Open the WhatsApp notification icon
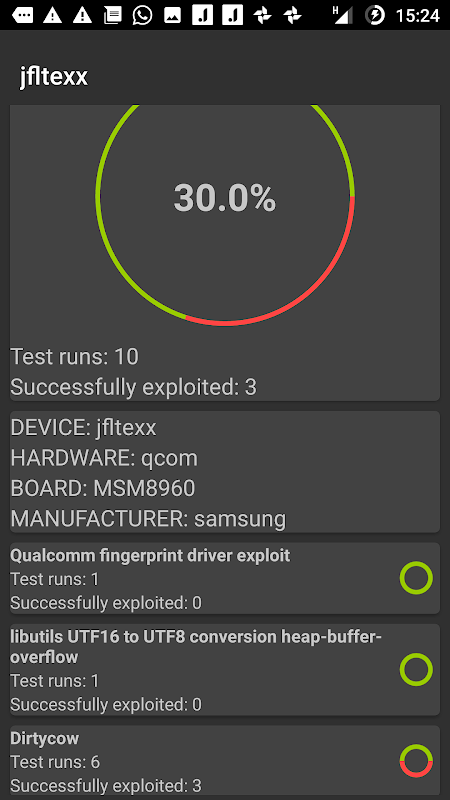This screenshot has height=800, width=450. click(x=142, y=15)
